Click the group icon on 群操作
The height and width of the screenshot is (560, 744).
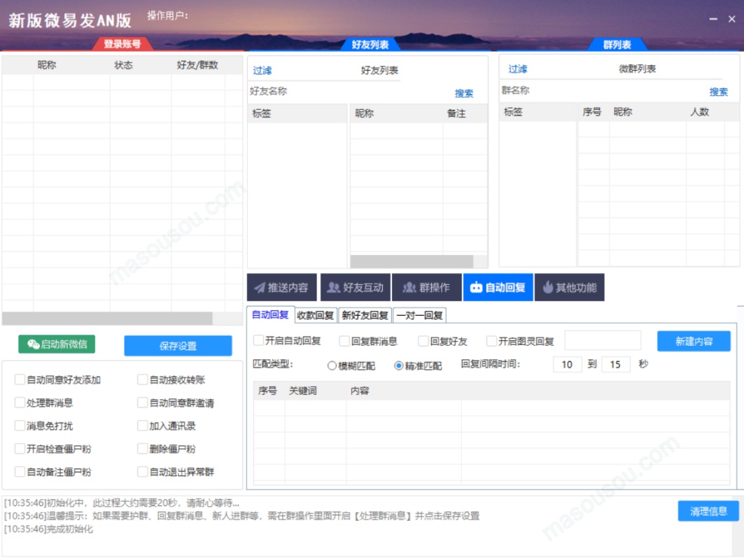[x=409, y=288]
